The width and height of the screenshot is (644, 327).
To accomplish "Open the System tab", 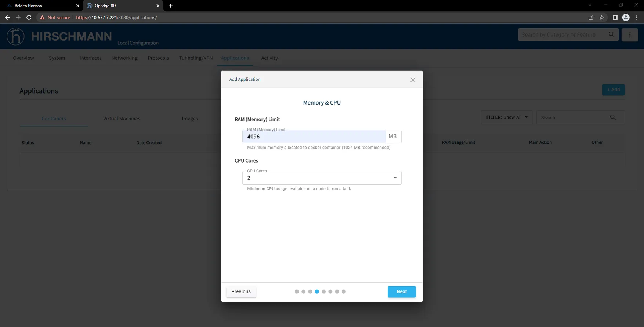I will point(57,58).
